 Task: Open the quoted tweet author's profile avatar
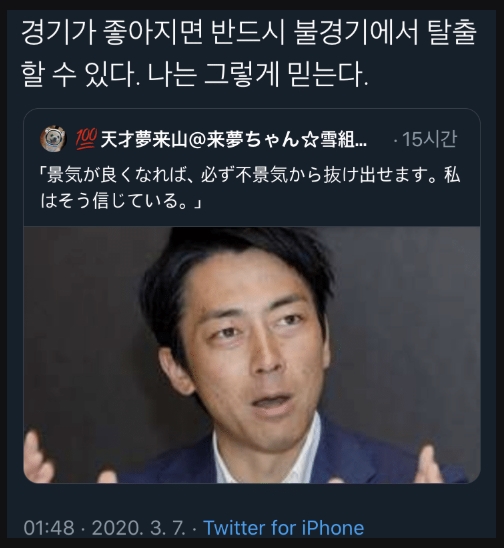53,138
